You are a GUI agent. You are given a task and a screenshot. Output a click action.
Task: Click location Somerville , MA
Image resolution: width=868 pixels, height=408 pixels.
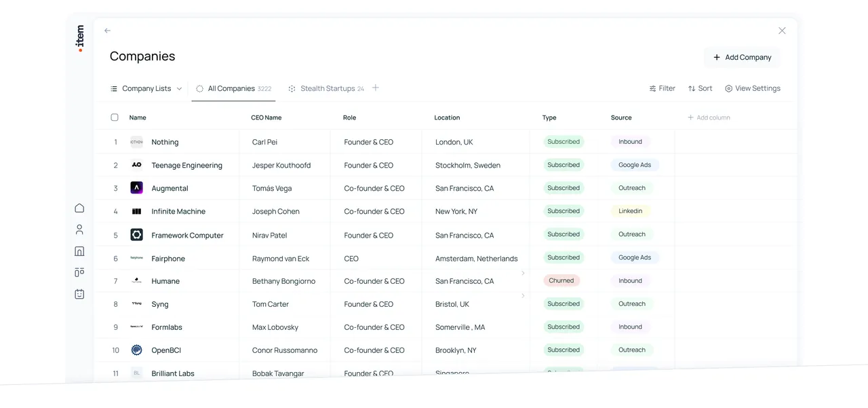[460, 327]
